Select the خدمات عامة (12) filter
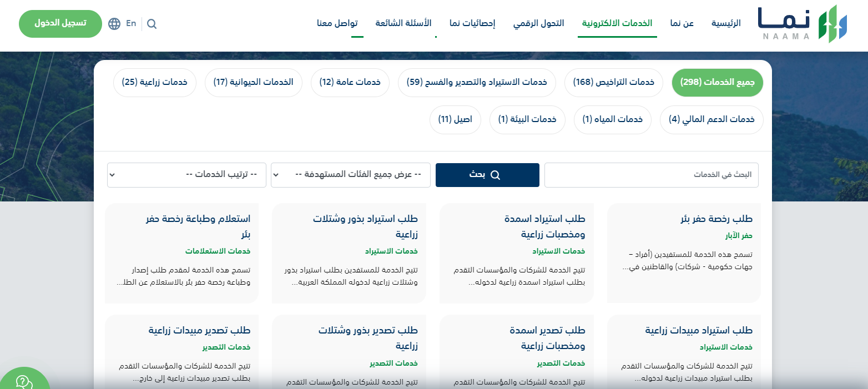The height and width of the screenshot is (389, 868). 350,83
